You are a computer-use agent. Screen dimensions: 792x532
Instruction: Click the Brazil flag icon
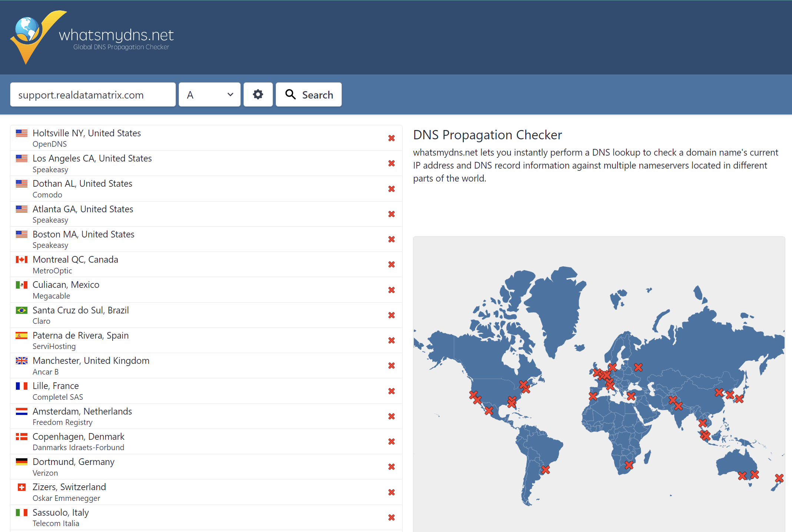coord(21,310)
